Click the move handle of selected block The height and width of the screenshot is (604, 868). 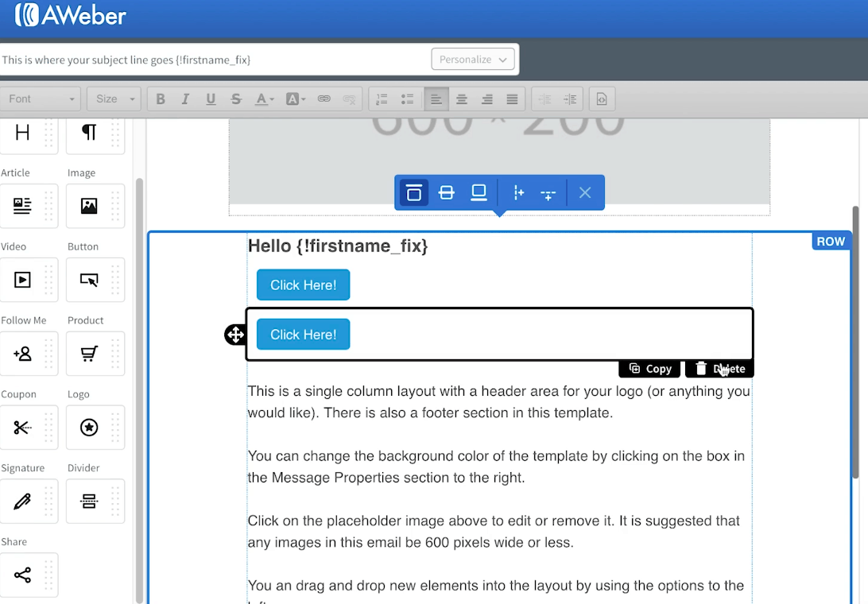235,335
